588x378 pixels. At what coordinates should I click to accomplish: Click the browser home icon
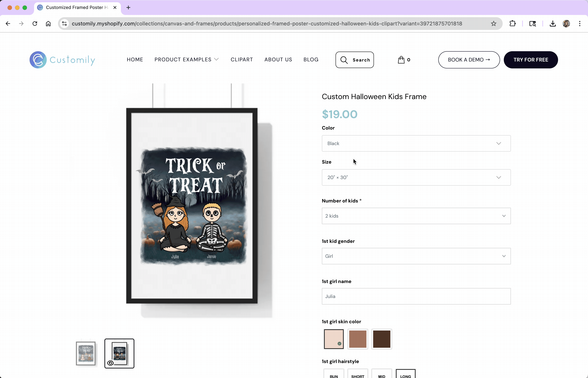click(48, 24)
